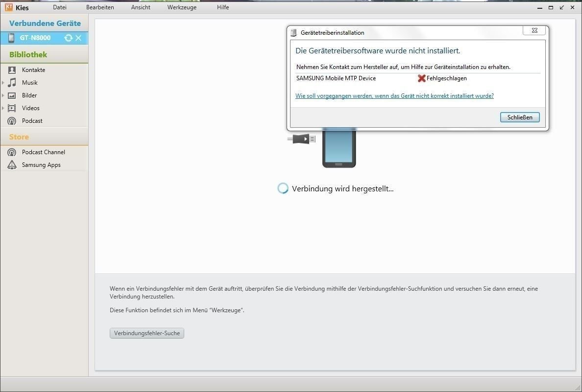Click the Fehlgeschlagen status text
Screen dimensions: 582x392
446,78
